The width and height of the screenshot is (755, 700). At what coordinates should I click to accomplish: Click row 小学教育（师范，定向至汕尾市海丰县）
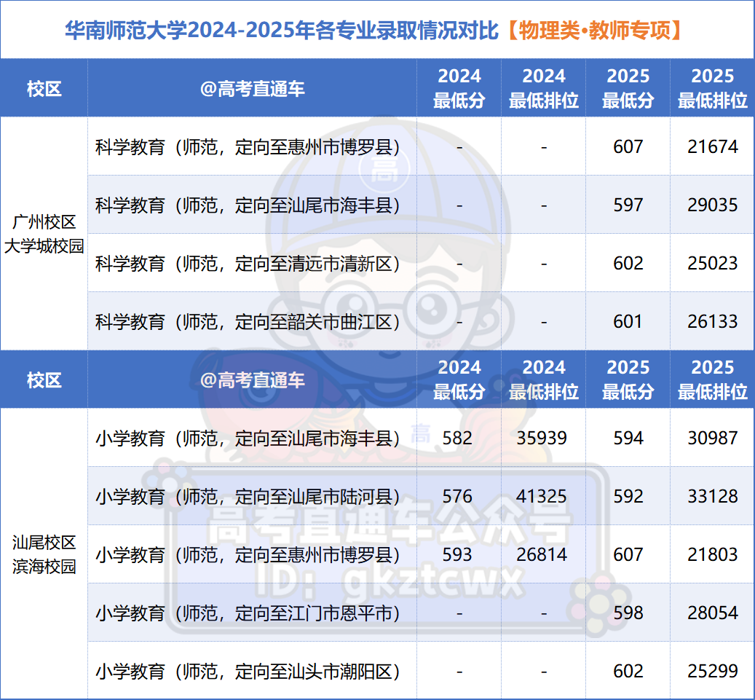coord(421,438)
